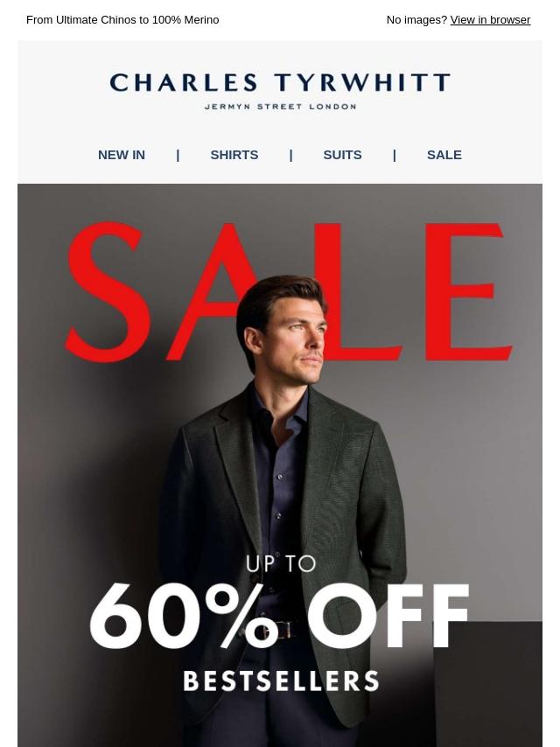Click the UP TO text on banner
The height and width of the screenshot is (747, 560).
[281, 564]
